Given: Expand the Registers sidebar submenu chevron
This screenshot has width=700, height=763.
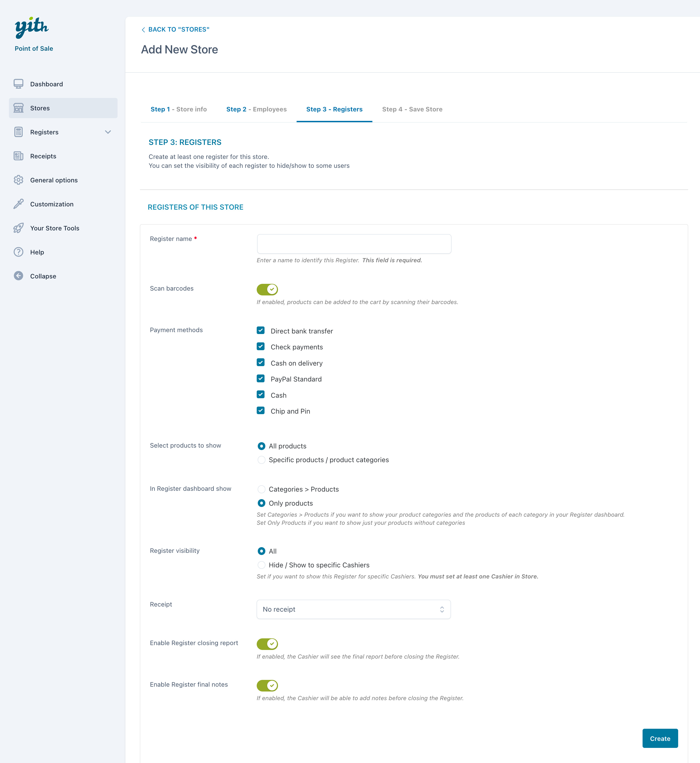Looking at the screenshot, I should pos(108,132).
